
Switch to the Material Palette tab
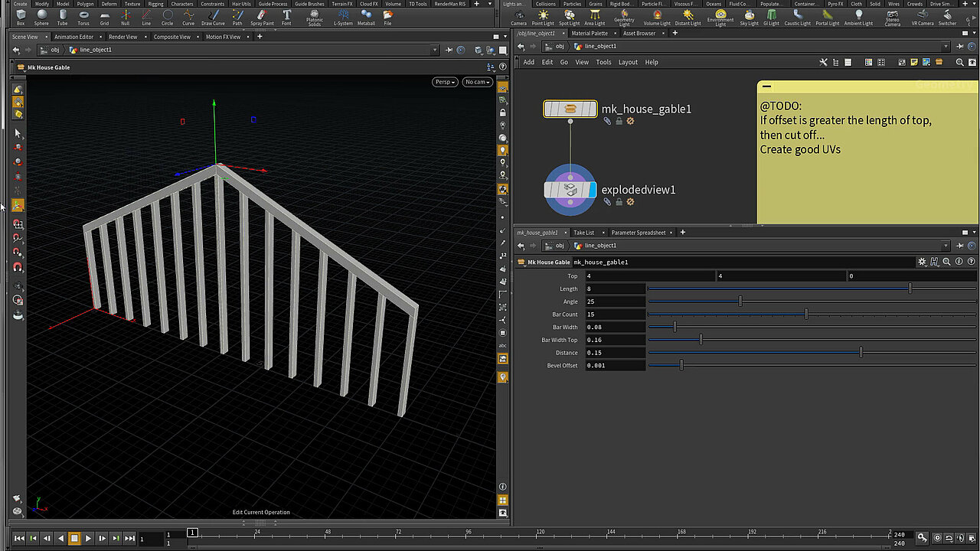click(590, 34)
